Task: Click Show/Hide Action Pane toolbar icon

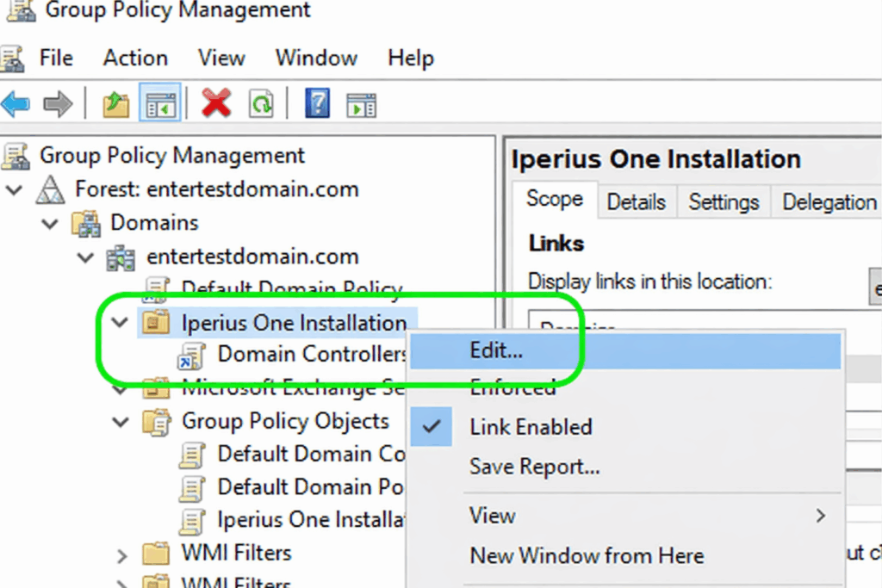Action: (361, 104)
